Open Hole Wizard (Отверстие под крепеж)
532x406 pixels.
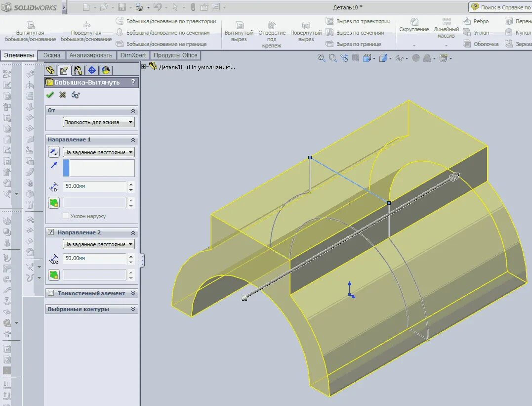click(272, 25)
